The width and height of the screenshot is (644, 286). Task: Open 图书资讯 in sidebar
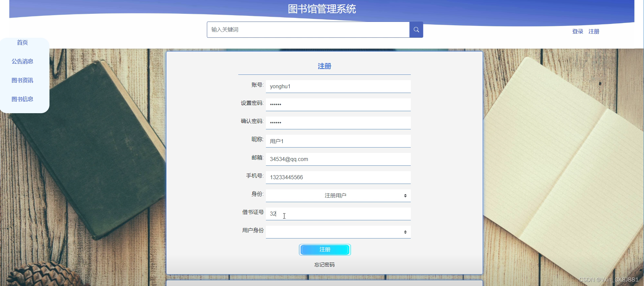coord(23,80)
